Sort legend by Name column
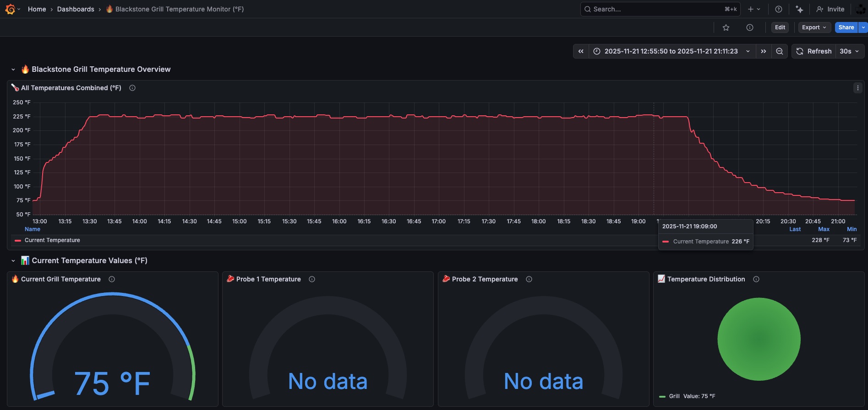 (x=33, y=229)
